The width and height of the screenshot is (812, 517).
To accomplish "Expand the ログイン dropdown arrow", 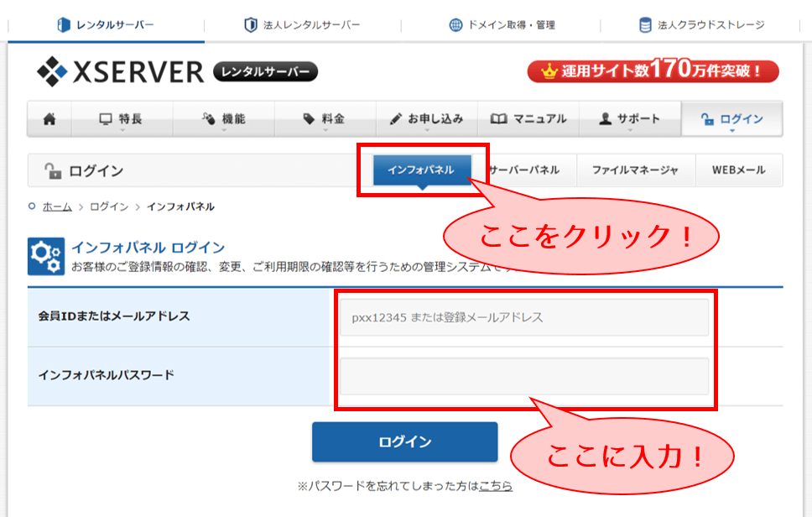I will [732, 131].
